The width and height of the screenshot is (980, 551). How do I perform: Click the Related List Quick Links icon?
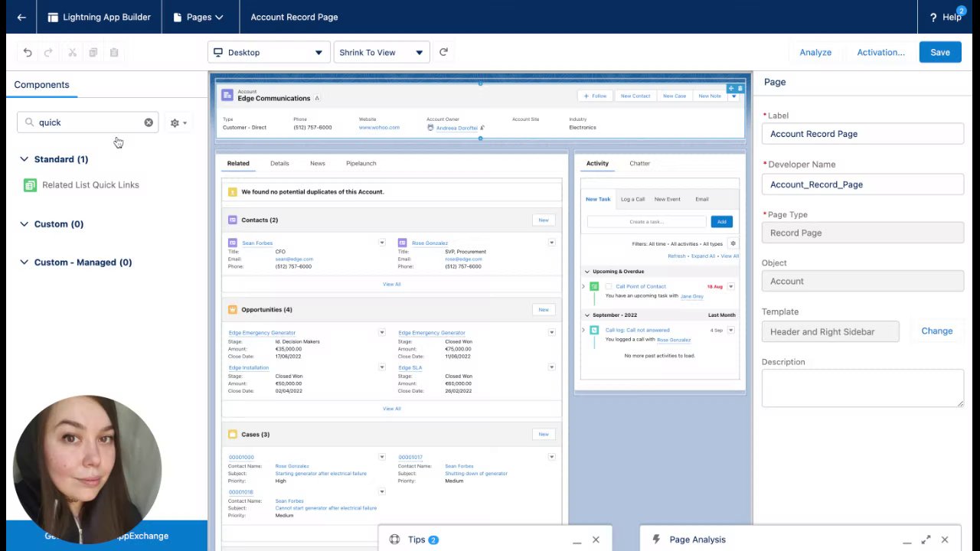click(30, 184)
